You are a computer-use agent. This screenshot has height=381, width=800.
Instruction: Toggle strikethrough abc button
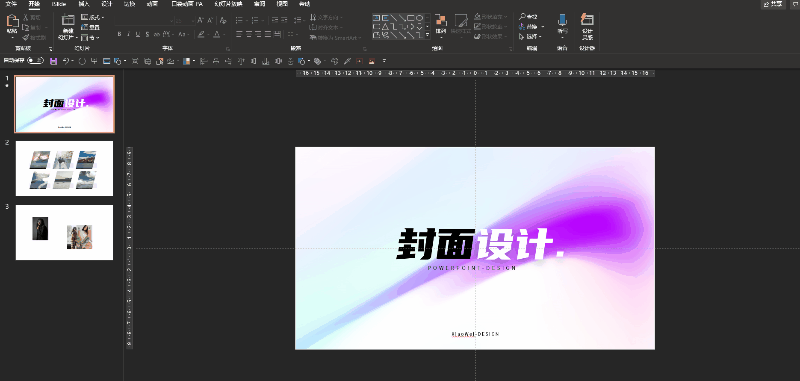coord(157,35)
